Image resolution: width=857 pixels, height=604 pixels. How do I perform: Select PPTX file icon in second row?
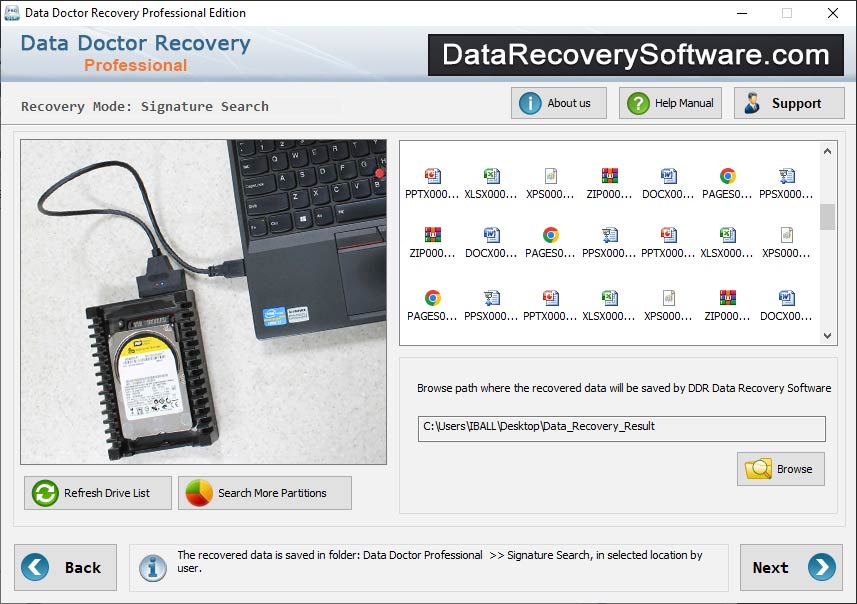click(668, 234)
